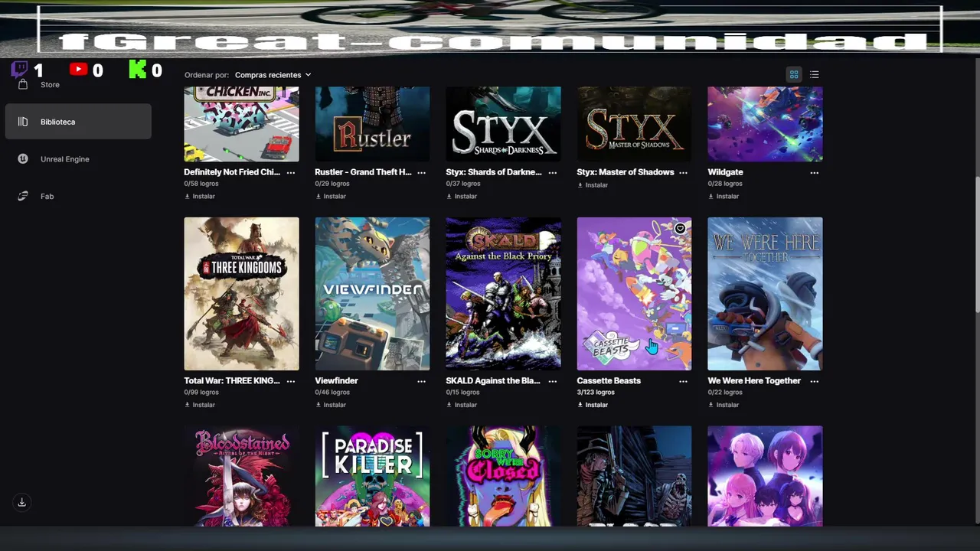This screenshot has width=980, height=551.
Task: Install Styx: Master of Shadows
Action: [x=593, y=185]
